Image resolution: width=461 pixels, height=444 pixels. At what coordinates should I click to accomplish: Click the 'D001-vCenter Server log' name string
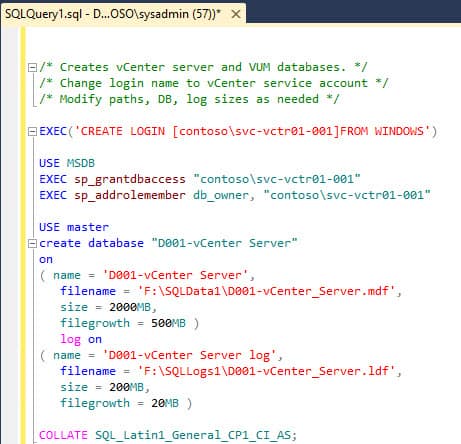pyautogui.click(x=189, y=355)
